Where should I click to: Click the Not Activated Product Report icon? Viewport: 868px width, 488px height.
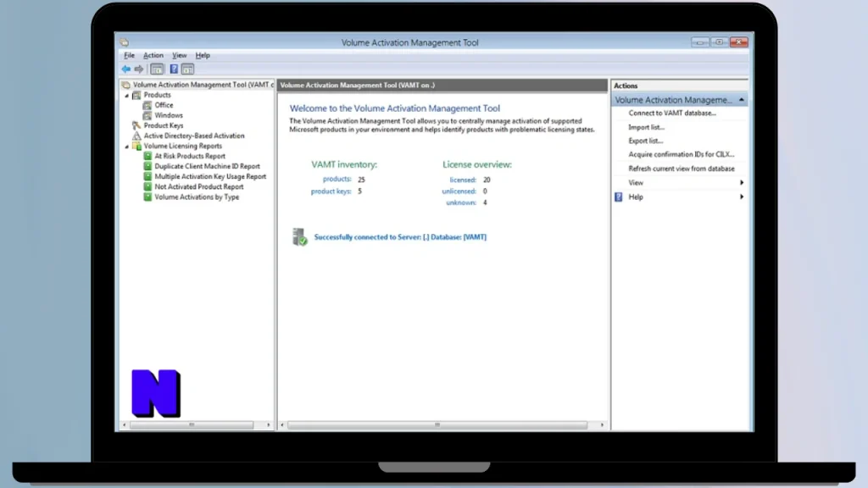click(147, 186)
